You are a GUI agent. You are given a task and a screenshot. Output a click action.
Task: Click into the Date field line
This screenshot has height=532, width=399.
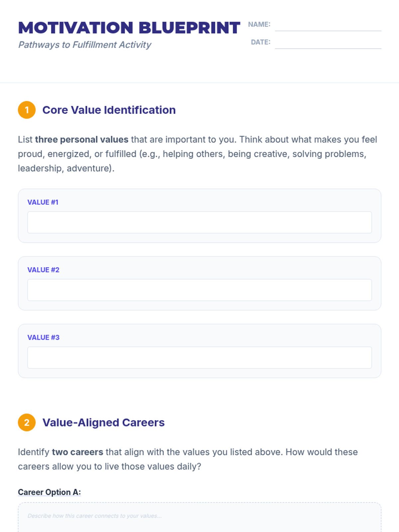click(x=328, y=43)
